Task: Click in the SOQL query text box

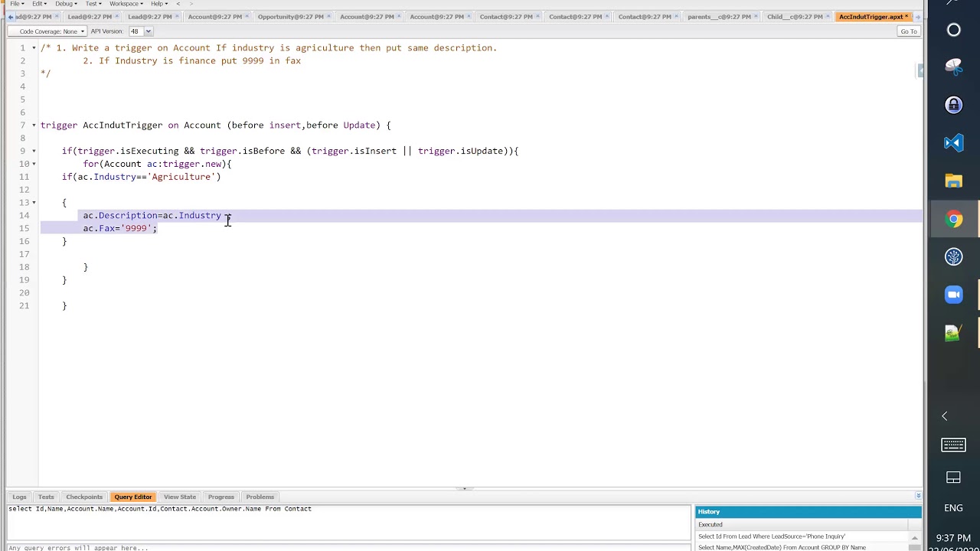Action: 348,522
